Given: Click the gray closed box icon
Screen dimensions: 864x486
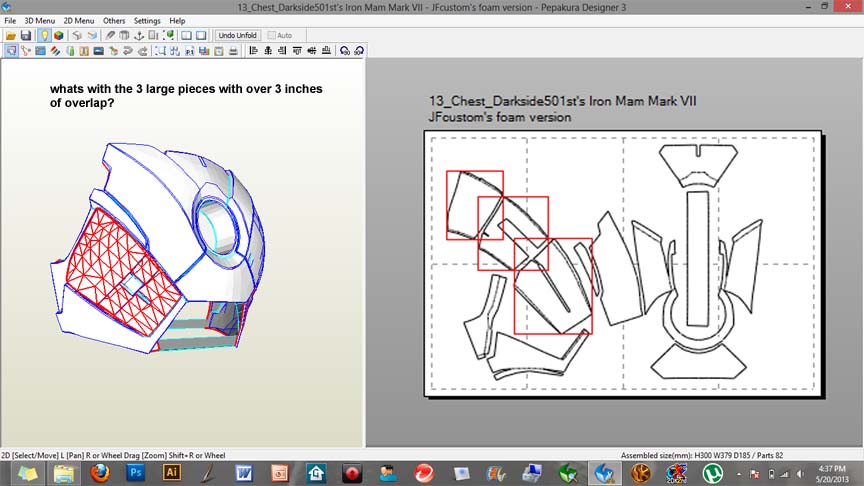Looking at the screenshot, I should pyautogui.click(x=77, y=35).
